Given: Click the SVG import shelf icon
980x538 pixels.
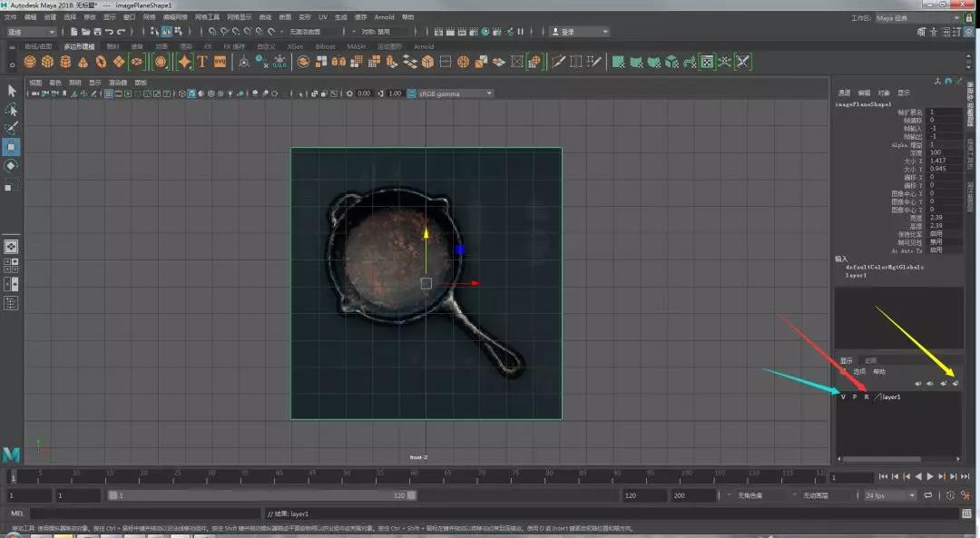Looking at the screenshot, I should (x=220, y=62).
